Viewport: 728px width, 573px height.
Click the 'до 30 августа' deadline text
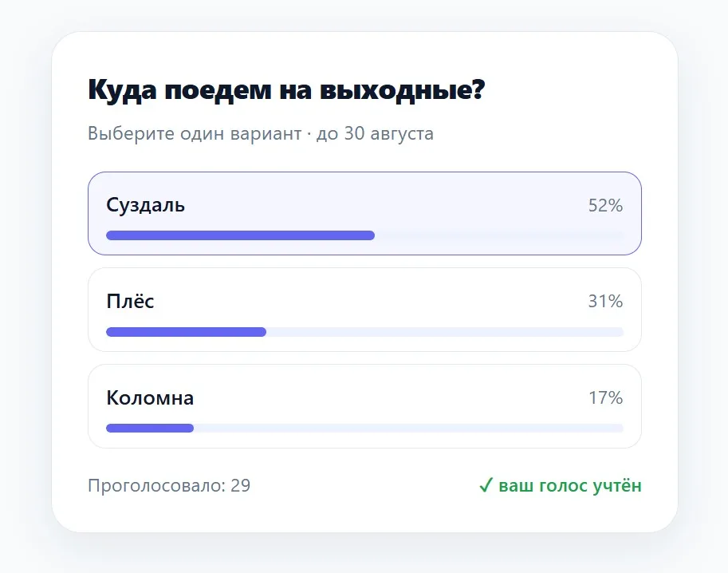[375, 133]
